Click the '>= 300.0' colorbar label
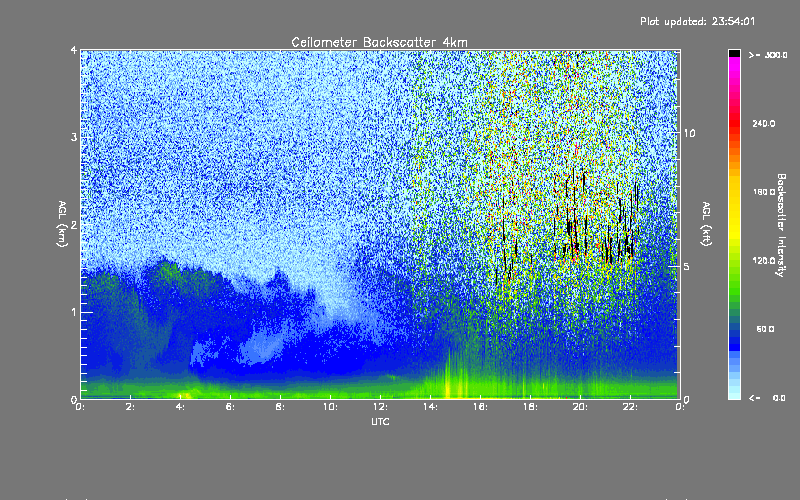 tap(768, 55)
